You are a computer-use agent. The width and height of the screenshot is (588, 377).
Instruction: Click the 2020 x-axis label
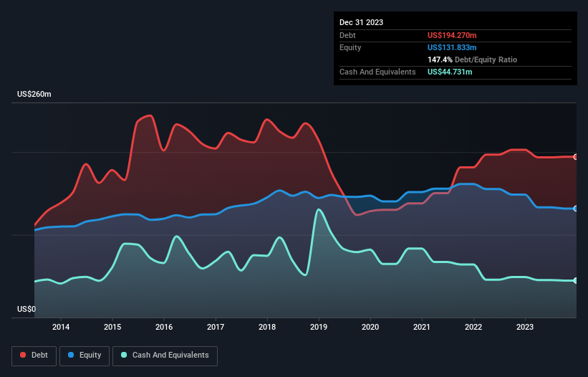pos(370,327)
